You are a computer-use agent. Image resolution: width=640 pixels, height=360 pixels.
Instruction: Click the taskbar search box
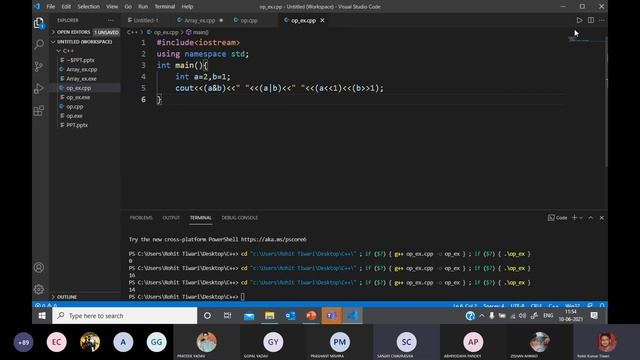(124, 316)
